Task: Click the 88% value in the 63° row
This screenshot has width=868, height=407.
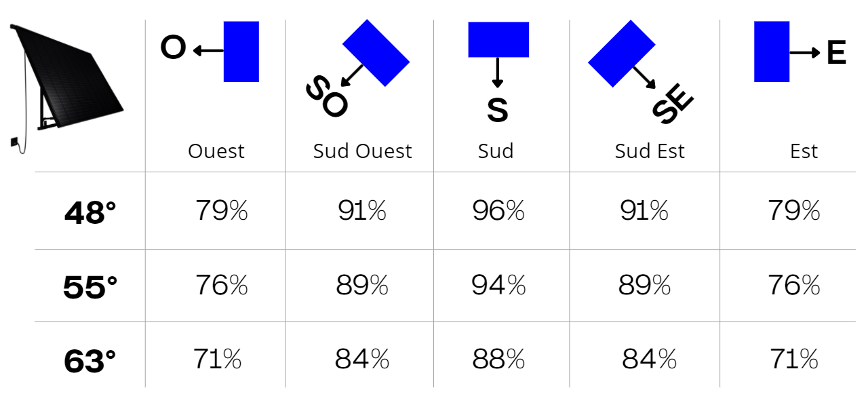Action: 498,359
